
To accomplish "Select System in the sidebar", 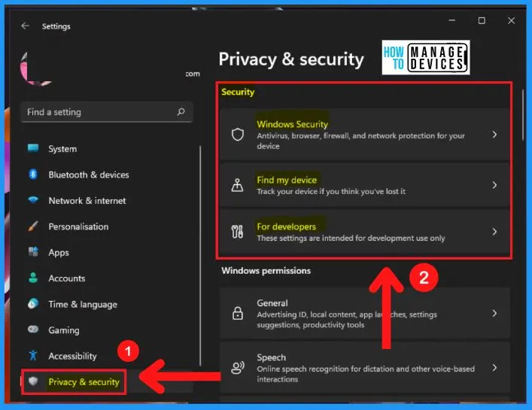I will (x=62, y=149).
